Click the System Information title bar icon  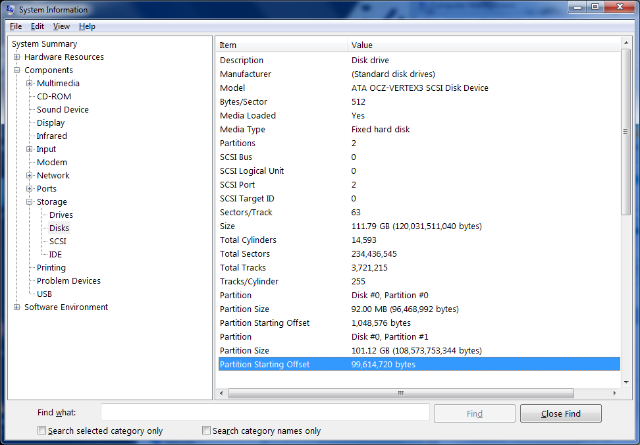tap(10, 9)
